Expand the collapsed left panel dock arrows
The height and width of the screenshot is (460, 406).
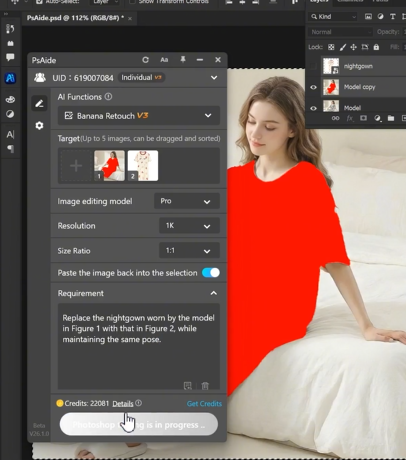point(6,14)
